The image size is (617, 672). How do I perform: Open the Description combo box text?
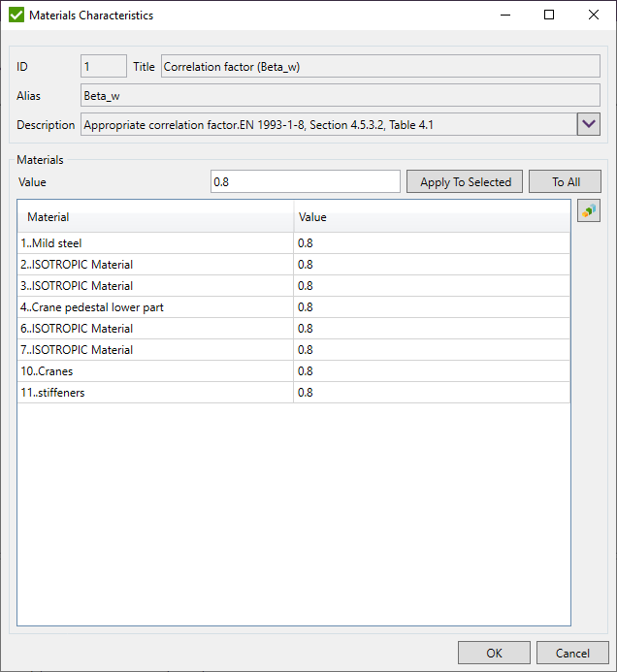pos(327,125)
